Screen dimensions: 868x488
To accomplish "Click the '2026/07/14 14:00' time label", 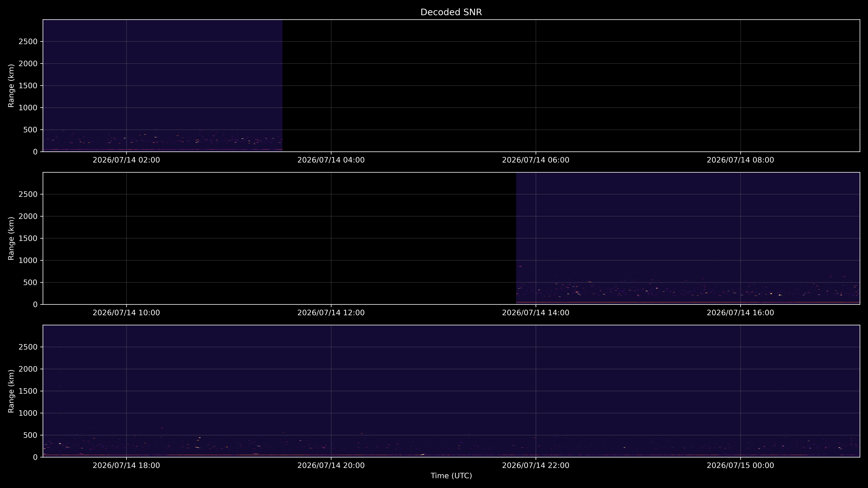I will click(536, 313).
